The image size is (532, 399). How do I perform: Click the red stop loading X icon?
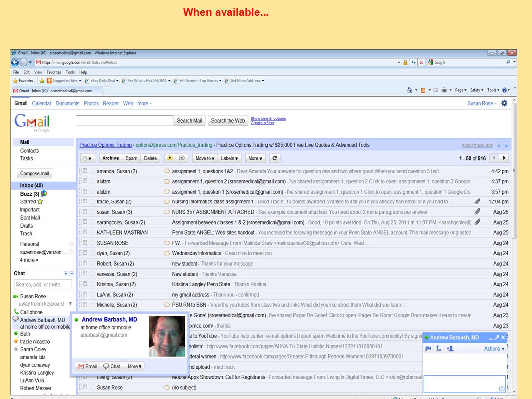[x=421, y=62]
